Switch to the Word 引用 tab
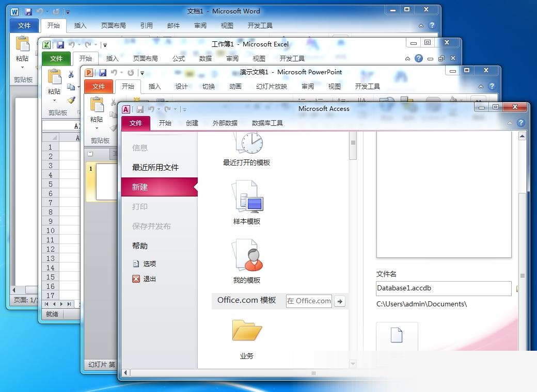537x392 pixels. click(147, 26)
